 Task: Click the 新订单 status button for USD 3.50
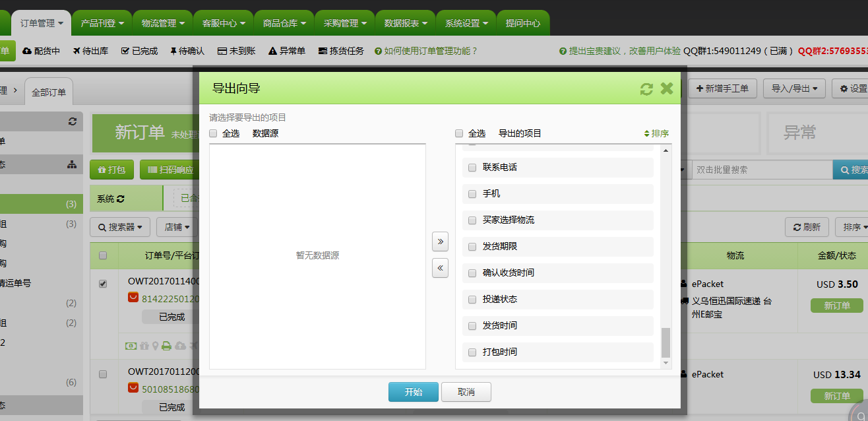(837, 306)
